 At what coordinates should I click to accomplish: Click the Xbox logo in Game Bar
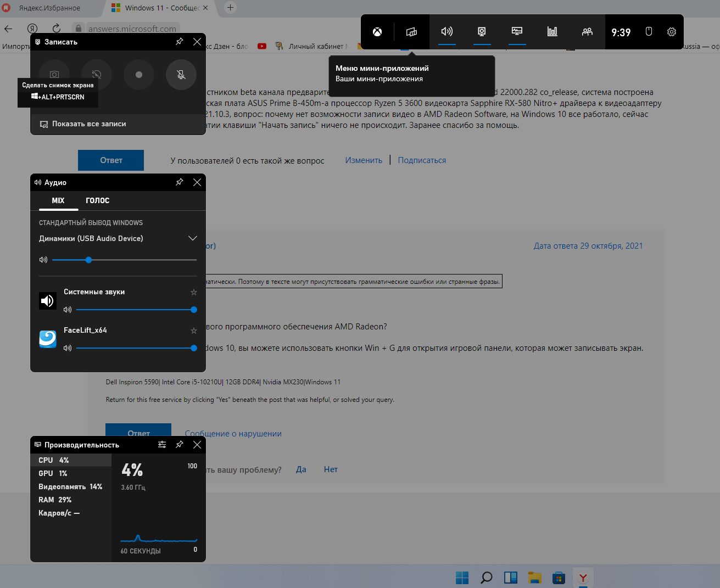(x=377, y=32)
